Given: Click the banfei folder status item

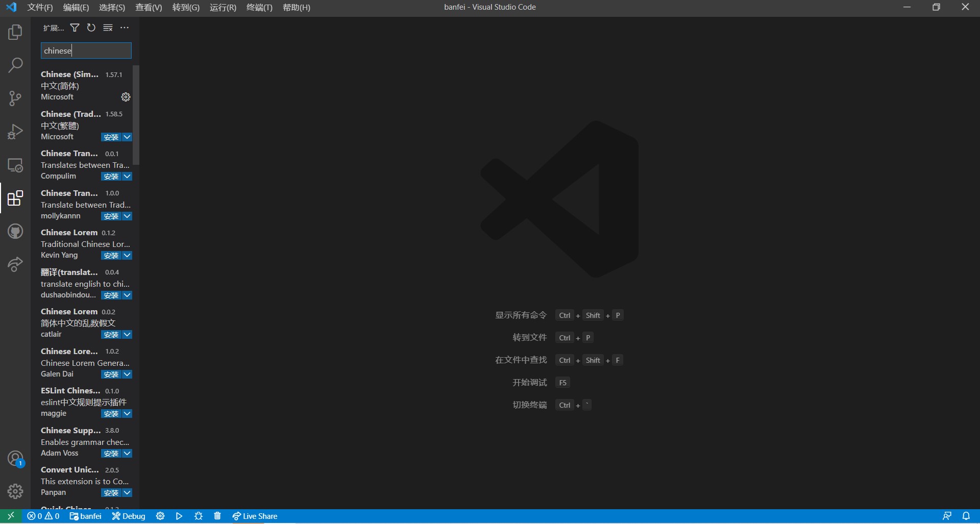Looking at the screenshot, I should (86, 516).
